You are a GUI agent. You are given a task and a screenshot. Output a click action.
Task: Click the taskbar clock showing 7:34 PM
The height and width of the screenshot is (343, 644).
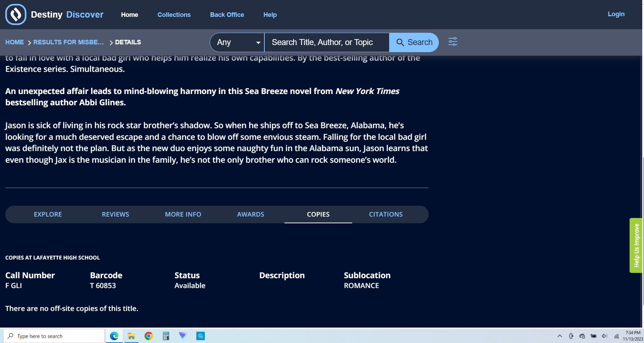tap(633, 336)
